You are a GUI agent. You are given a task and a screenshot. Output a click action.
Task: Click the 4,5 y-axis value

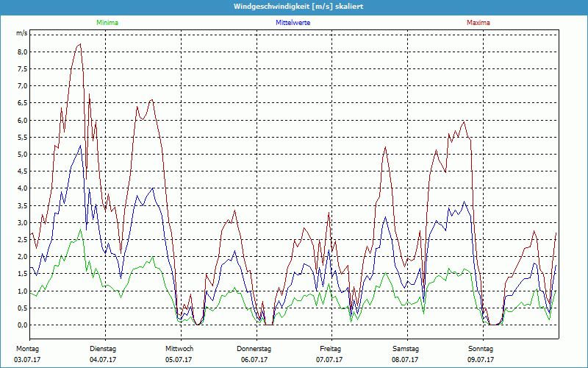(x=23, y=171)
